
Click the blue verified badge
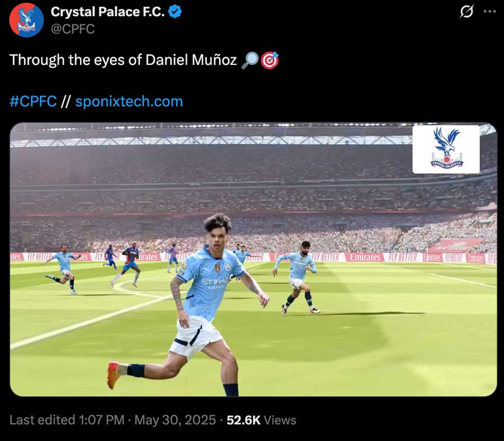click(x=175, y=12)
